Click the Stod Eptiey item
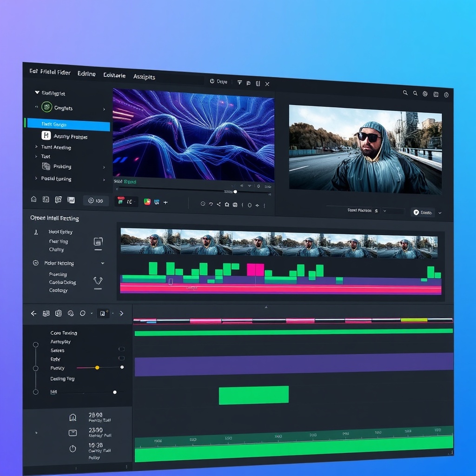Image resolution: width=476 pixels, height=476 pixels. point(60,232)
